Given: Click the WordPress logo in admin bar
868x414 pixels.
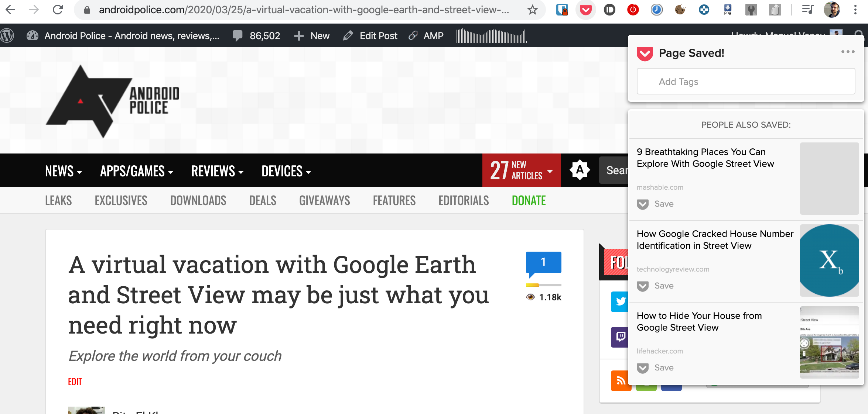Looking at the screenshot, I should pos(7,35).
